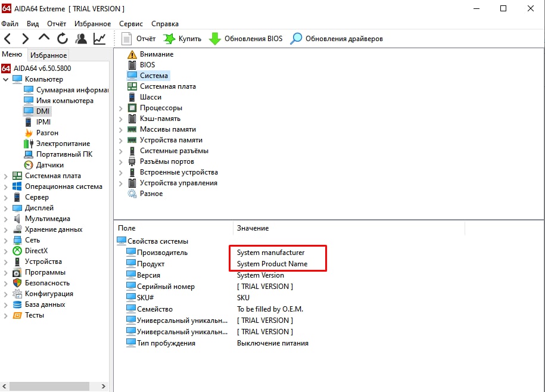The image size is (545, 392).
Task: Select the DMI tree item
Action: pos(37,111)
